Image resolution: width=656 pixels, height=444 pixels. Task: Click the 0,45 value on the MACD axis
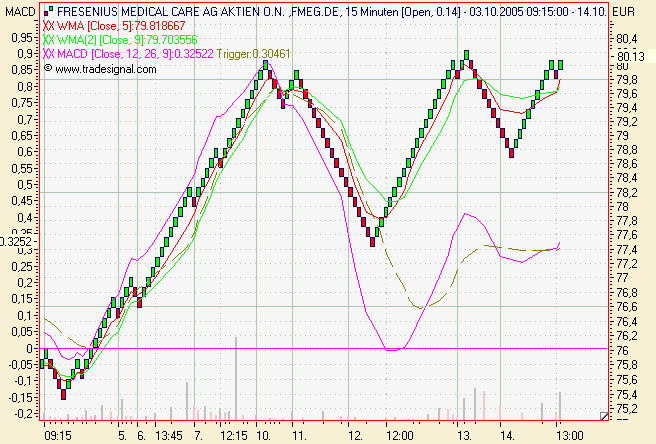tap(24, 201)
